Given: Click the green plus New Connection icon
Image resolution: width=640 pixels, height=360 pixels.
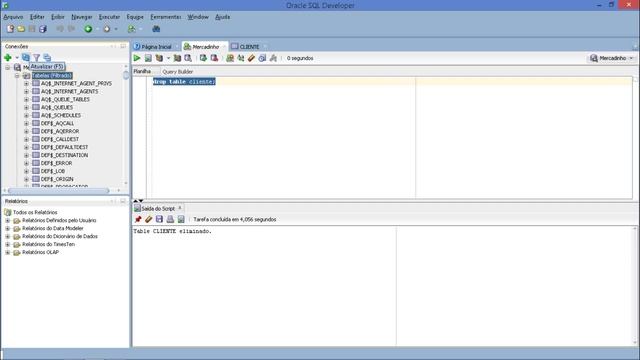Looking at the screenshot, I should [8, 58].
